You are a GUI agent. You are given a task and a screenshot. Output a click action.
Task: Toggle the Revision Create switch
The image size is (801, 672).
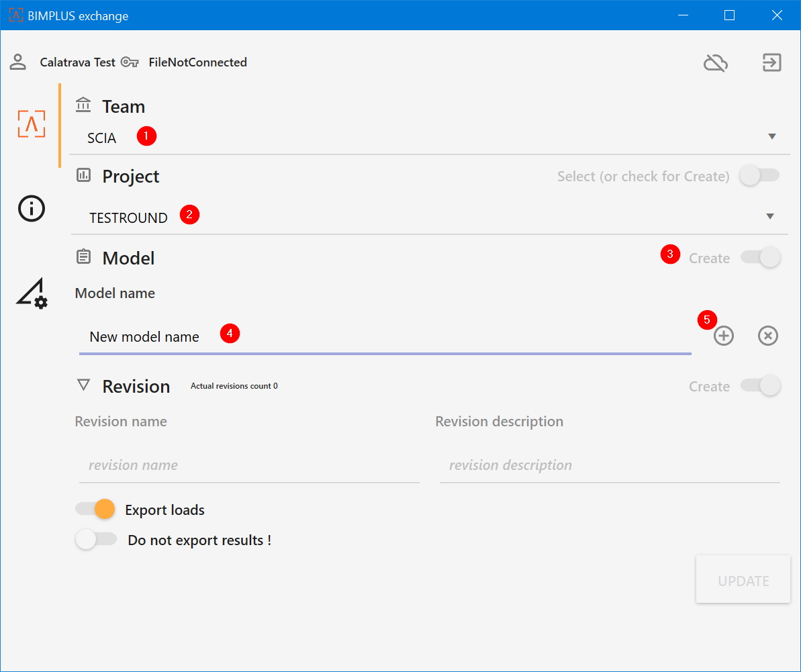click(760, 386)
